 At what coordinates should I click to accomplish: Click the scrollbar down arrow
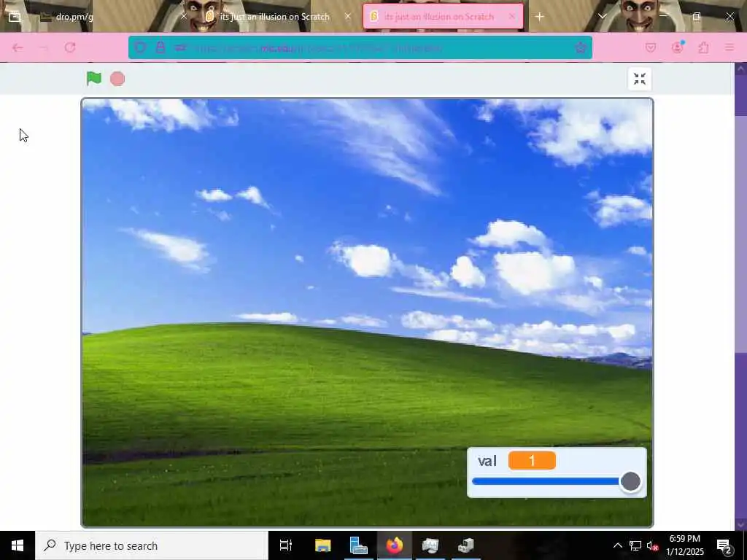click(740, 525)
